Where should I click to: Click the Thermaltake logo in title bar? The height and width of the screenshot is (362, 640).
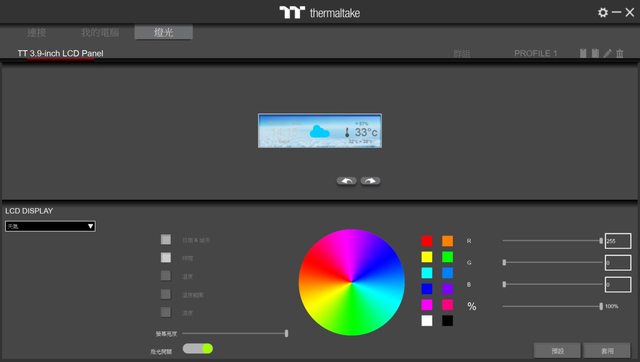(x=320, y=13)
